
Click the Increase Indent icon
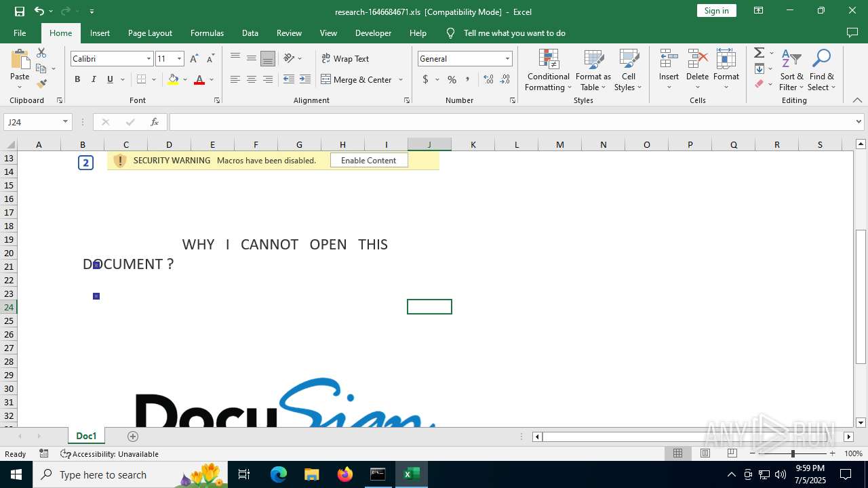pos(305,79)
